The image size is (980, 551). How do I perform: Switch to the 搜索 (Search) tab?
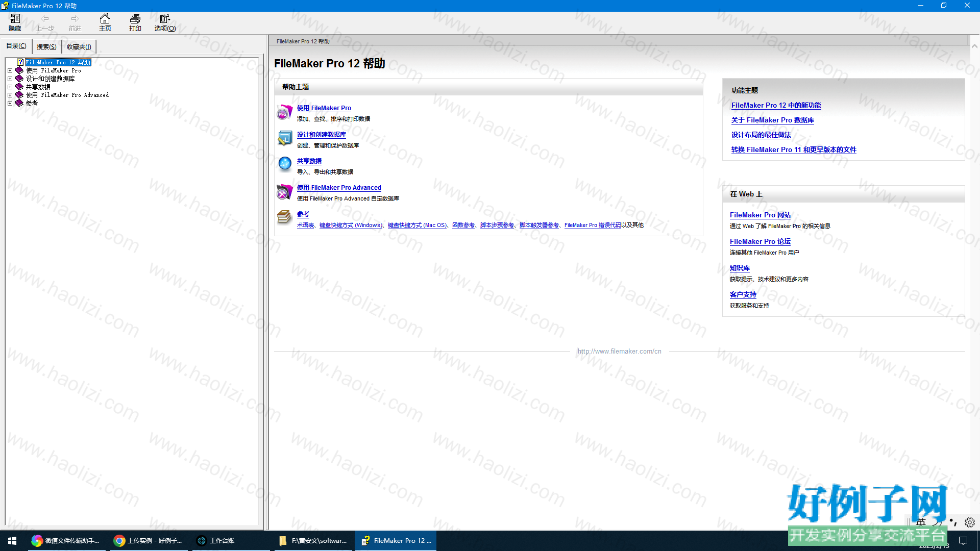pos(46,47)
